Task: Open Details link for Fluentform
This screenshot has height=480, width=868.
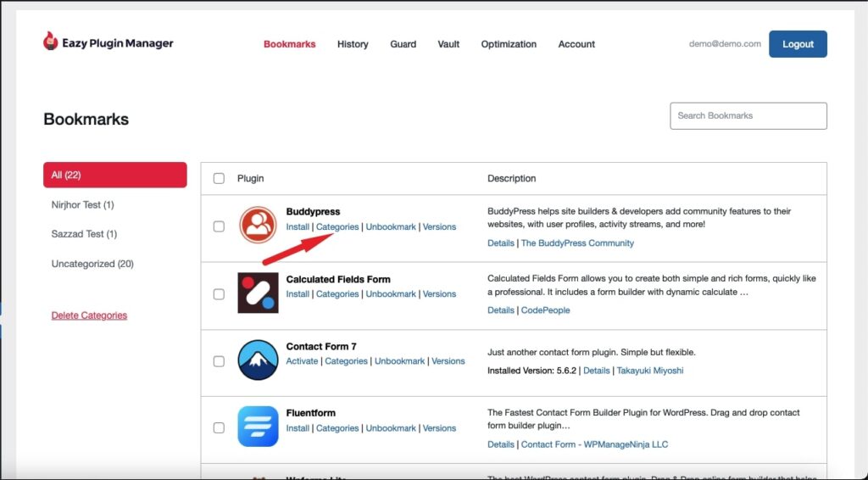Action: 500,444
